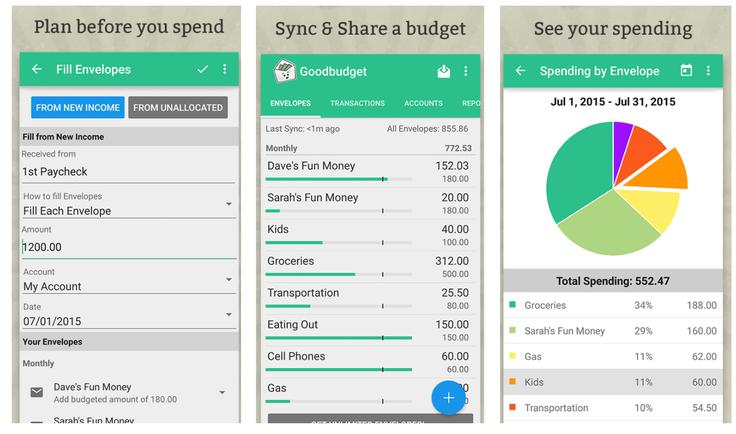Select FROM NEW INCOME button
Screen dimensions: 736x434
78,107
